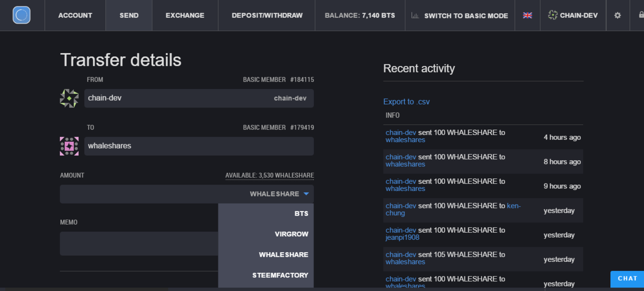Open chain-dev link in the 9 hours ago row

[x=401, y=181]
